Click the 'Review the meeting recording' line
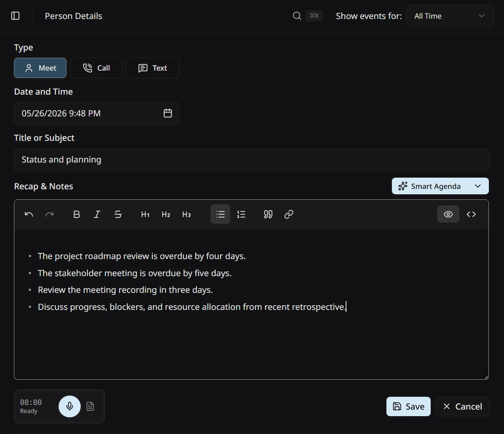 [125, 290]
